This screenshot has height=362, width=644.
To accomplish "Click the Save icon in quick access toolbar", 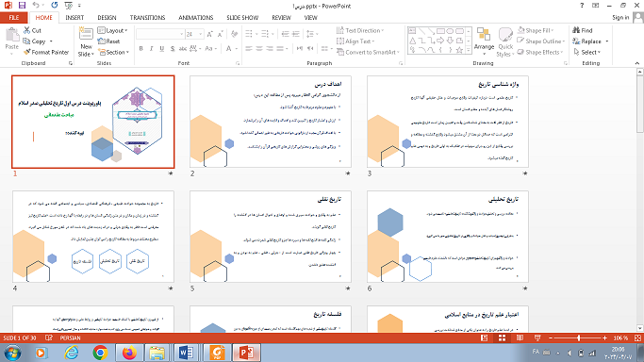I will pos(22,6).
